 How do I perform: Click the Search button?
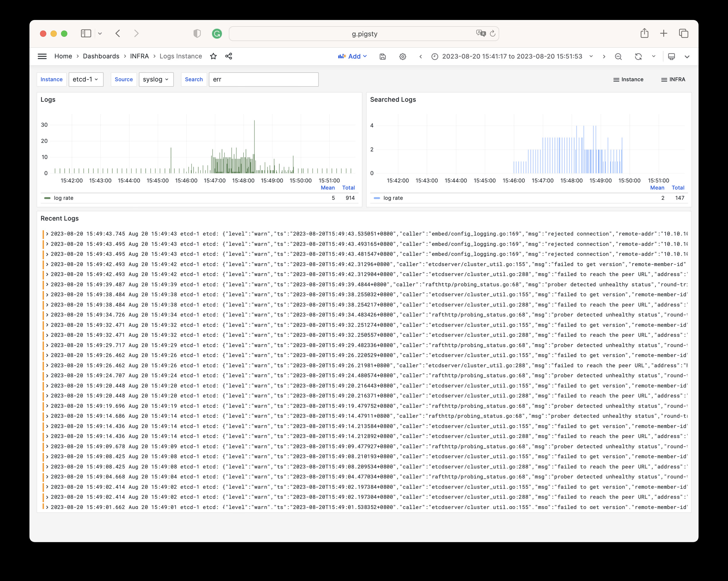[x=194, y=79]
